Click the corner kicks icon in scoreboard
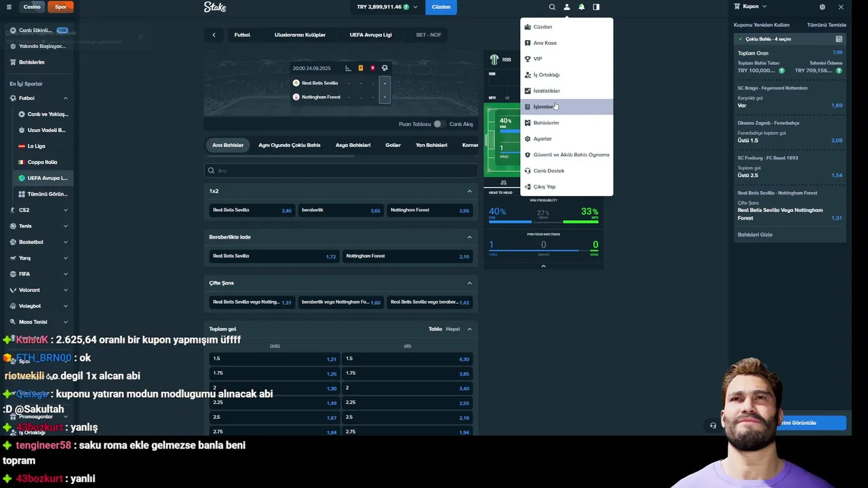Viewport: 868px width, 488px height. pyautogui.click(x=348, y=68)
